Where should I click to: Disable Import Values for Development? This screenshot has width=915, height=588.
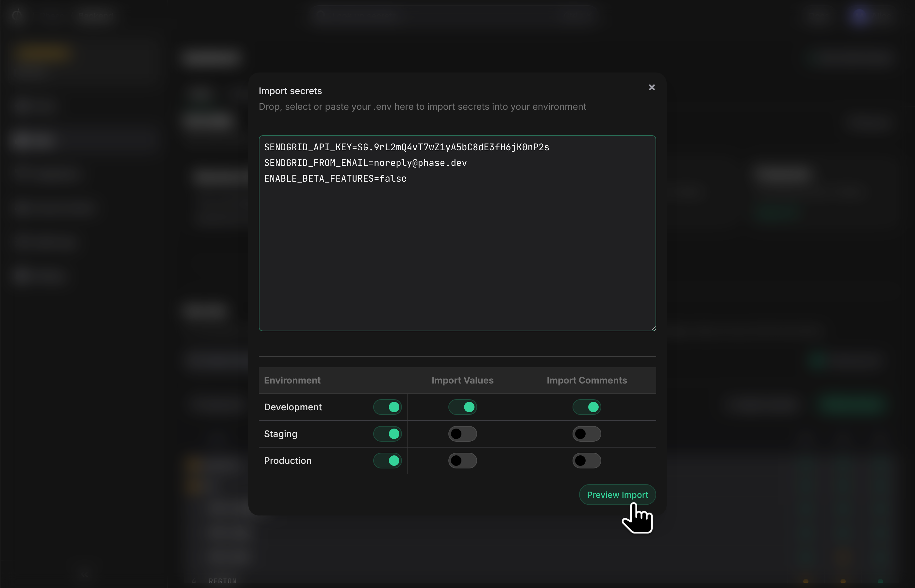tap(462, 407)
